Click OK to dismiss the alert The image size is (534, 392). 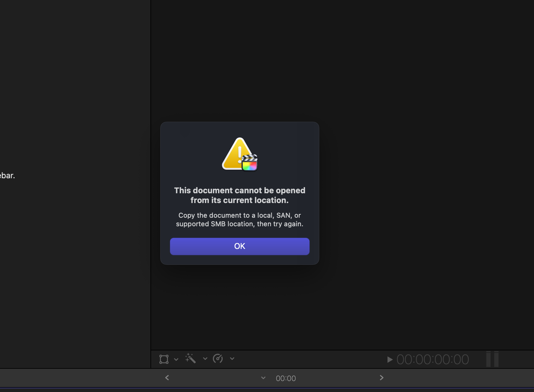click(240, 246)
